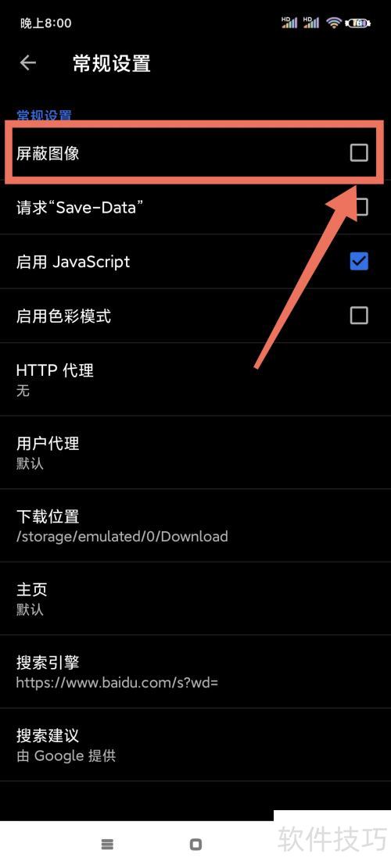Go back with the arrow icon
The height and width of the screenshot is (868, 391).
[27, 63]
